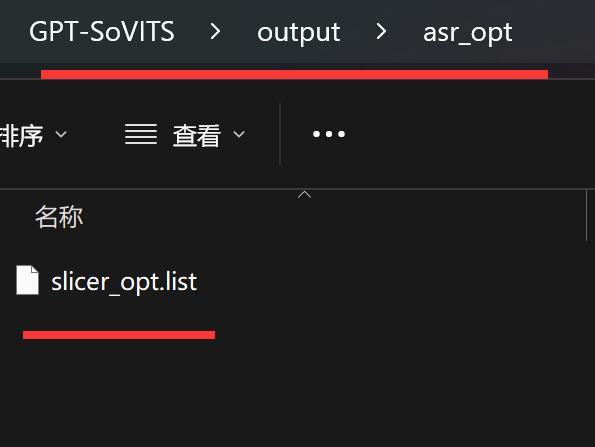Image resolution: width=595 pixels, height=447 pixels.
Task: Open the three-dot more options menu
Action: 329,134
